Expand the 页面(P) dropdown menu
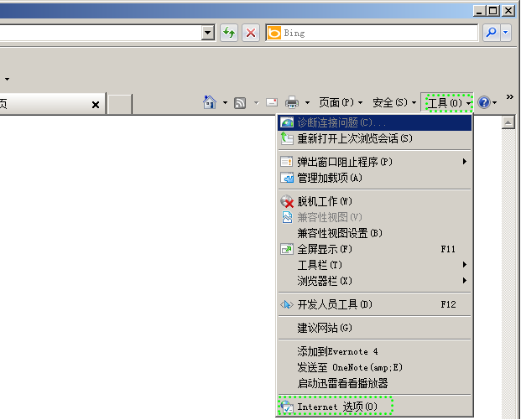The width and height of the screenshot is (521, 420). (341, 102)
